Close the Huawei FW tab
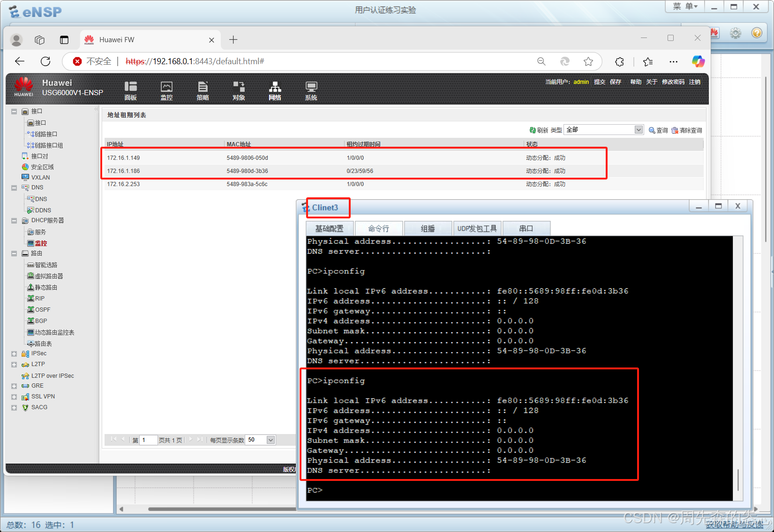Viewport: 774px width, 532px height. coord(211,40)
